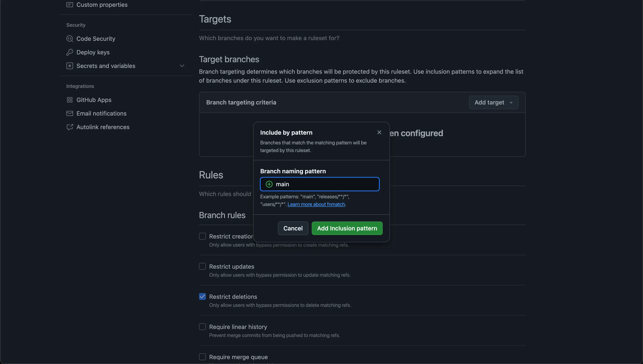Cancel the Include by pattern dialog
This screenshot has width=643, height=364.
tap(293, 228)
